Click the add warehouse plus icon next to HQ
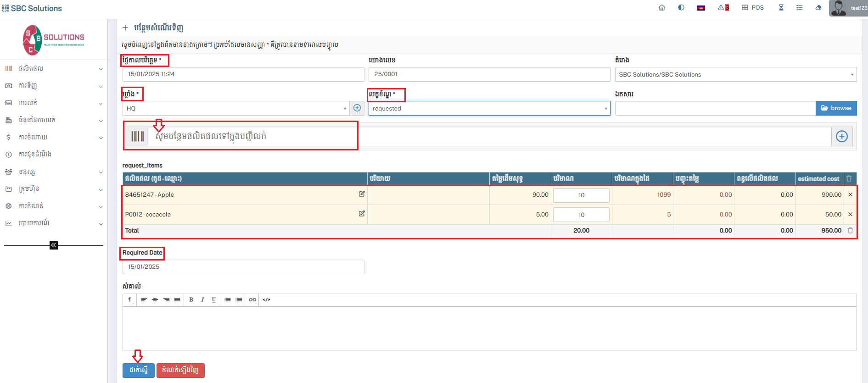 point(357,108)
